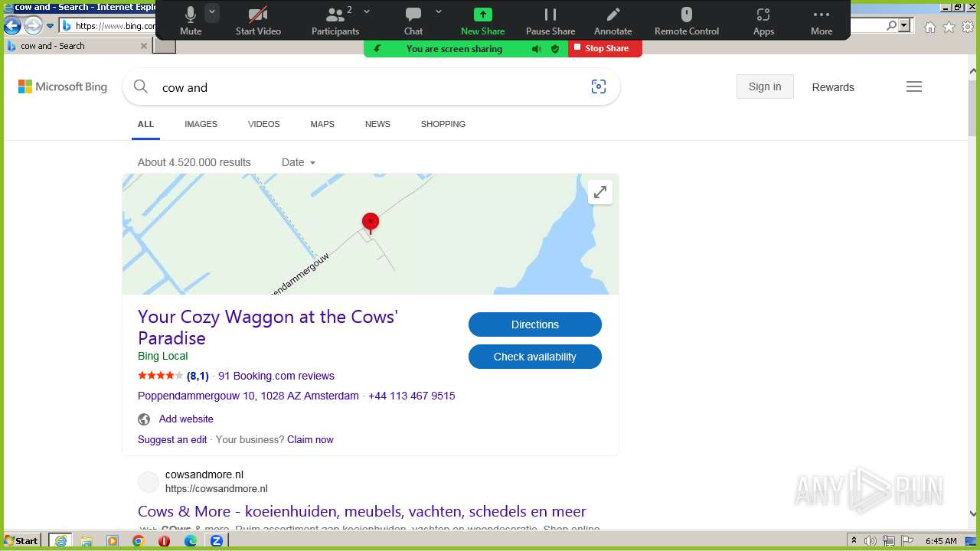The height and width of the screenshot is (551, 980).
Task: Select the ALL results tab
Action: tap(145, 124)
